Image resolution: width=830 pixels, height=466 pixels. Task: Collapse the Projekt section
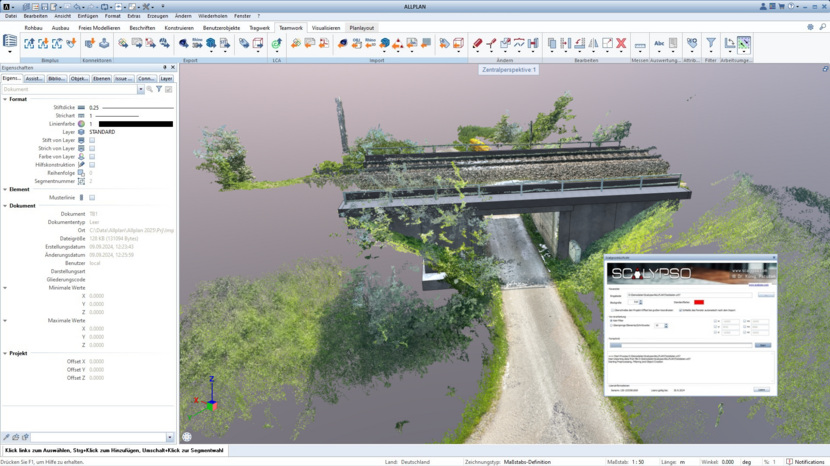(x=5, y=353)
